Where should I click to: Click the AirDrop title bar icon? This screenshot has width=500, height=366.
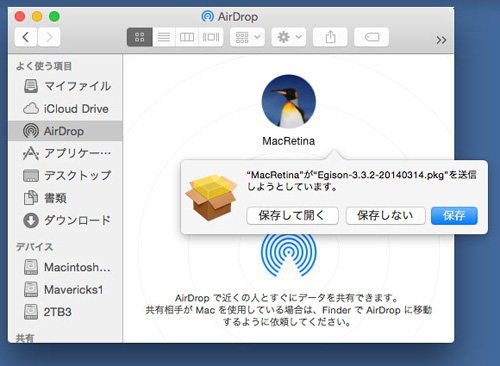tap(208, 16)
